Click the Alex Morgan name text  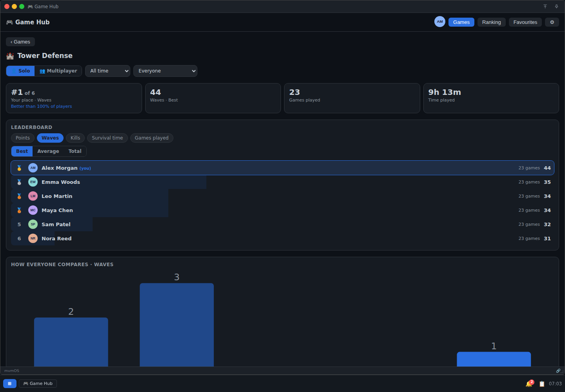pyautogui.click(x=60, y=168)
